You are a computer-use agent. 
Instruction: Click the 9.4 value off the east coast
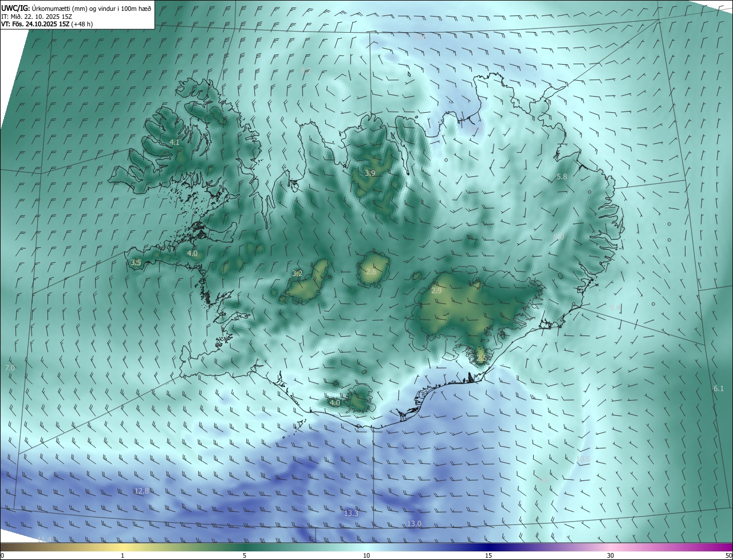pos(615,308)
